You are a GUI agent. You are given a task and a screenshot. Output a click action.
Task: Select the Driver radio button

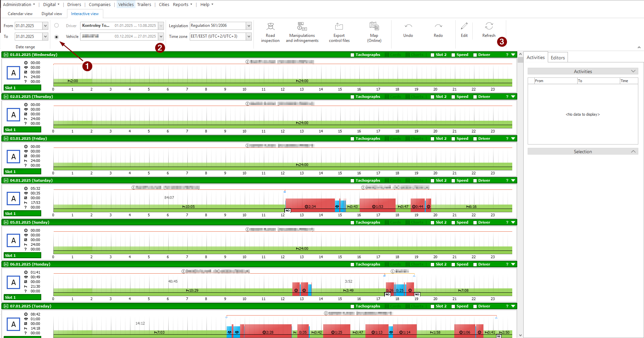click(x=57, y=25)
